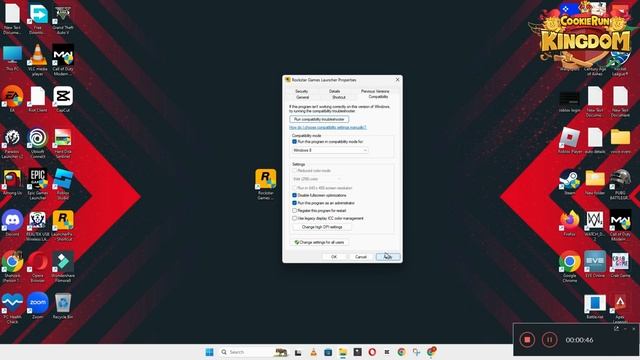Select the PC Health Check desktop icon
The height and width of the screenshot is (360, 640).
[12, 308]
